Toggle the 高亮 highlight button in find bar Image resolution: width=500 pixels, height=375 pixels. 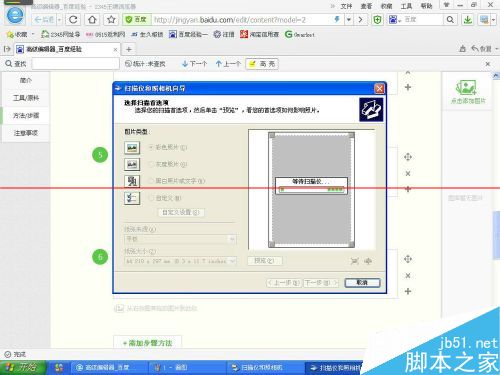tap(262, 64)
